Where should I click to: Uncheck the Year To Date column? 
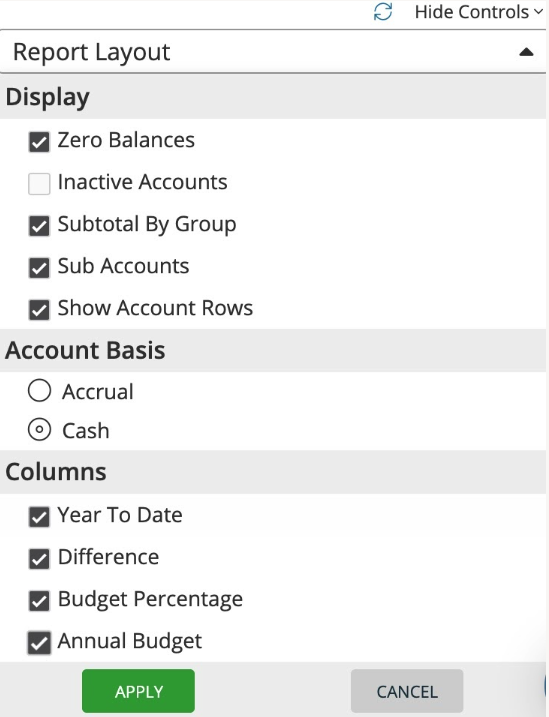click(x=39, y=517)
